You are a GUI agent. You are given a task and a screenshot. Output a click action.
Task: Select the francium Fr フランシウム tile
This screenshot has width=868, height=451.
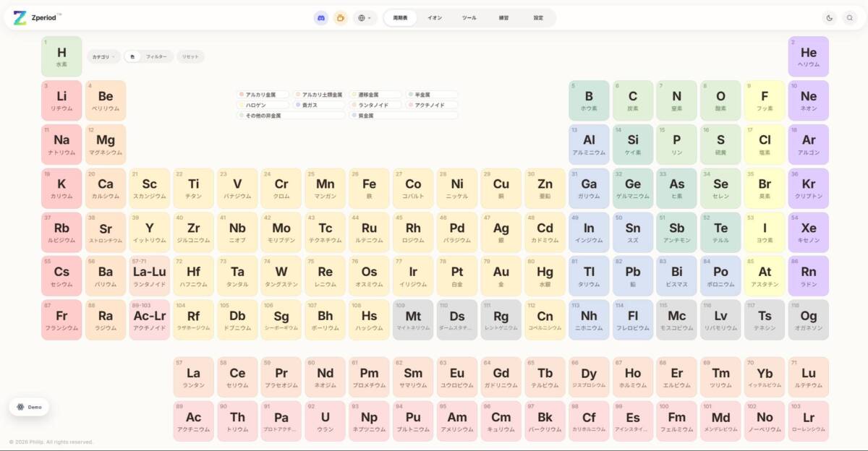[61, 320]
